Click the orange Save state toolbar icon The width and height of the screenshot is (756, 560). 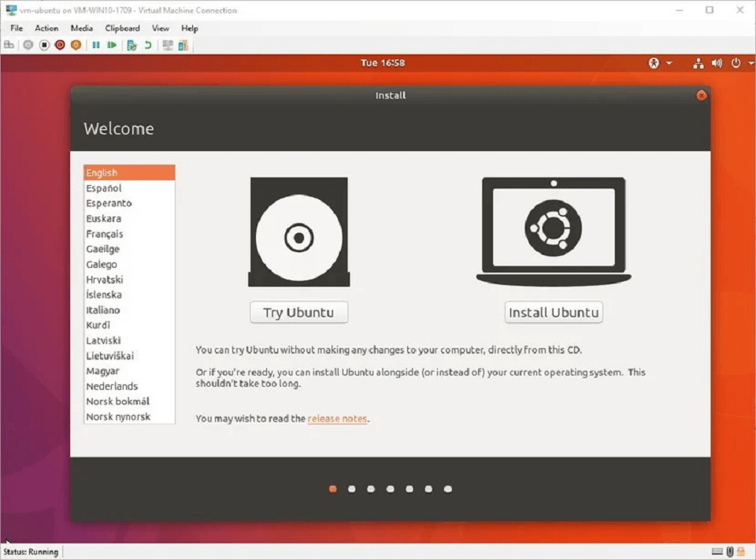tap(76, 46)
